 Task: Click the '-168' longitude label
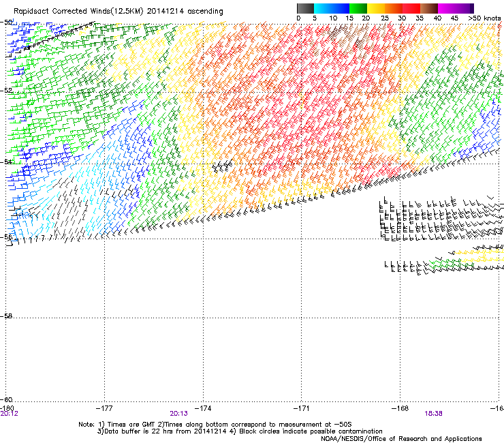400,408
